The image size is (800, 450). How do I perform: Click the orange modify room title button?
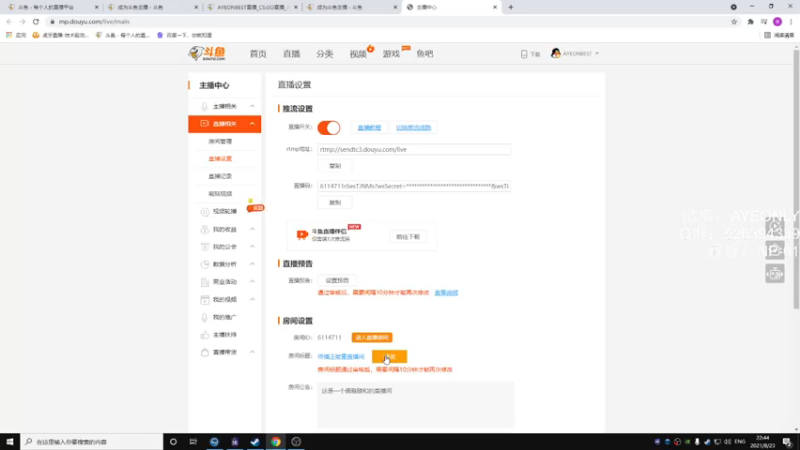(x=389, y=357)
